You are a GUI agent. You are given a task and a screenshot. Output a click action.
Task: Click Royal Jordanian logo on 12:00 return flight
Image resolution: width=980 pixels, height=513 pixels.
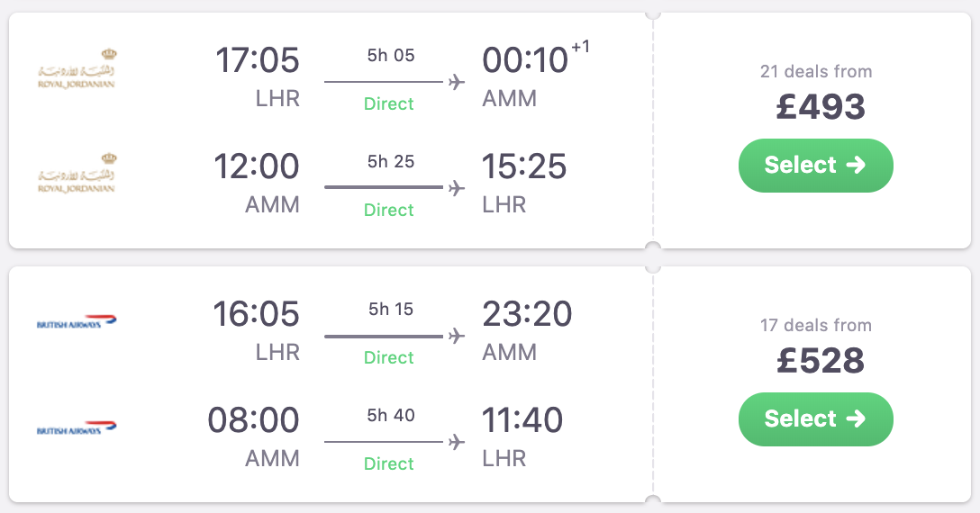(77, 175)
